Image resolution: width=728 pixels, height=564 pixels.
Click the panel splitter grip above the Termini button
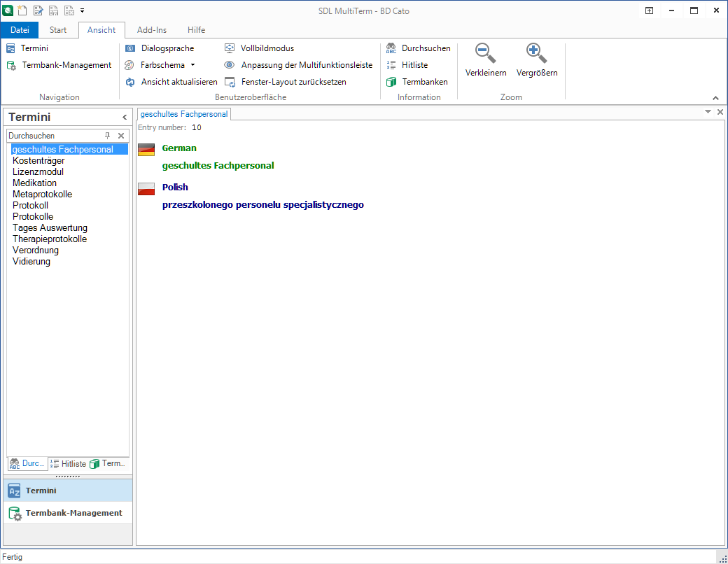68,477
